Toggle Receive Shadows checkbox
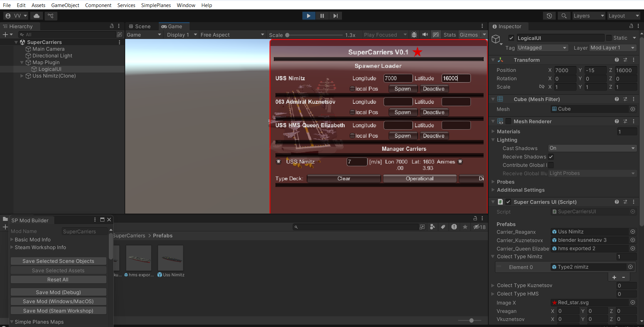 click(x=551, y=157)
